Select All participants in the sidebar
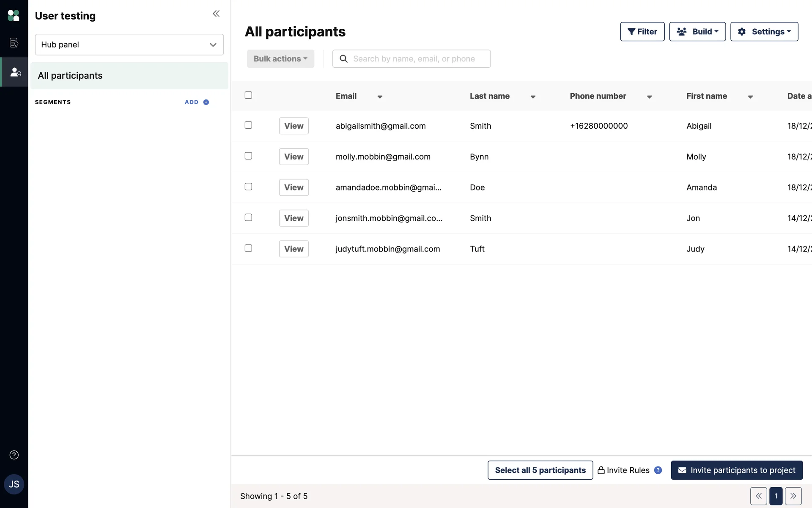Screen dimensions: 812x508 [x=129, y=76]
